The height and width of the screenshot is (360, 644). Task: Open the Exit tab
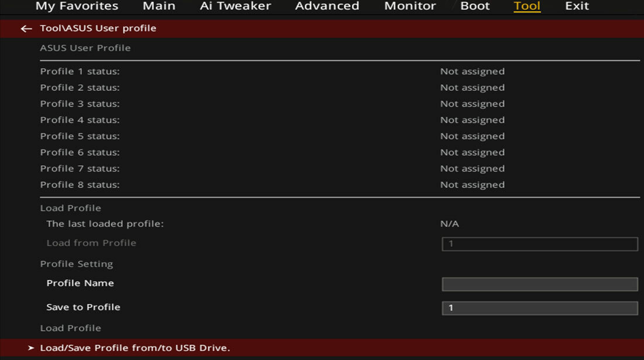(577, 6)
